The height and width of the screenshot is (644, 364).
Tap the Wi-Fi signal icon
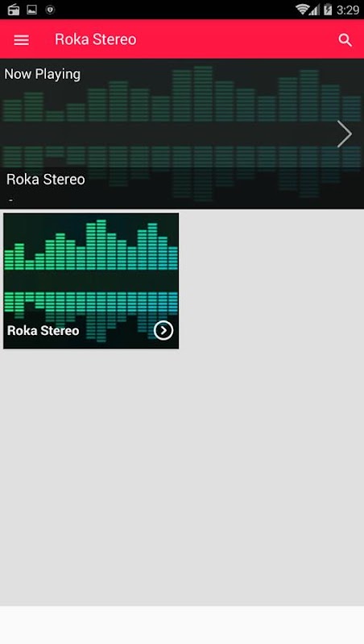(302, 10)
